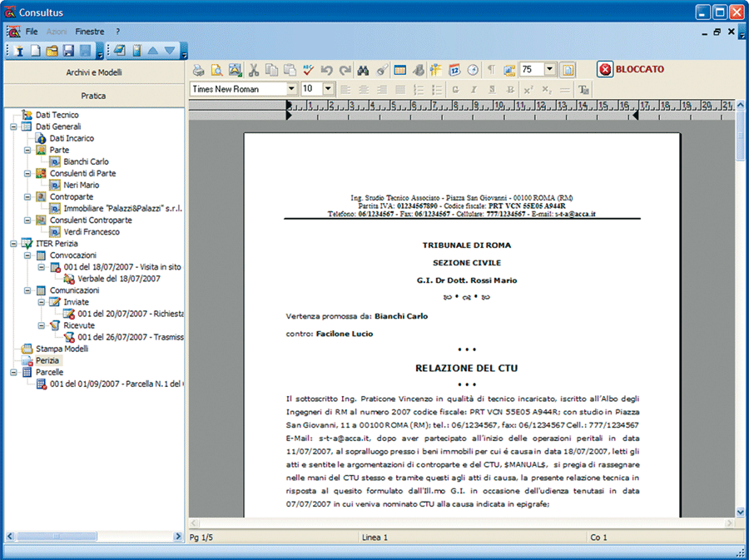Click the Redo arrow icon

click(345, 70)
